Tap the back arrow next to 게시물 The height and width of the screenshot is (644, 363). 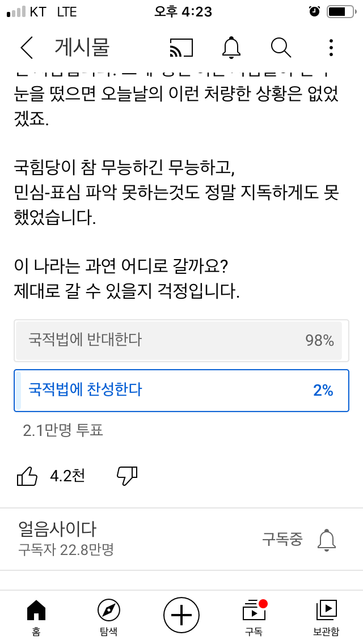point(26,48)
